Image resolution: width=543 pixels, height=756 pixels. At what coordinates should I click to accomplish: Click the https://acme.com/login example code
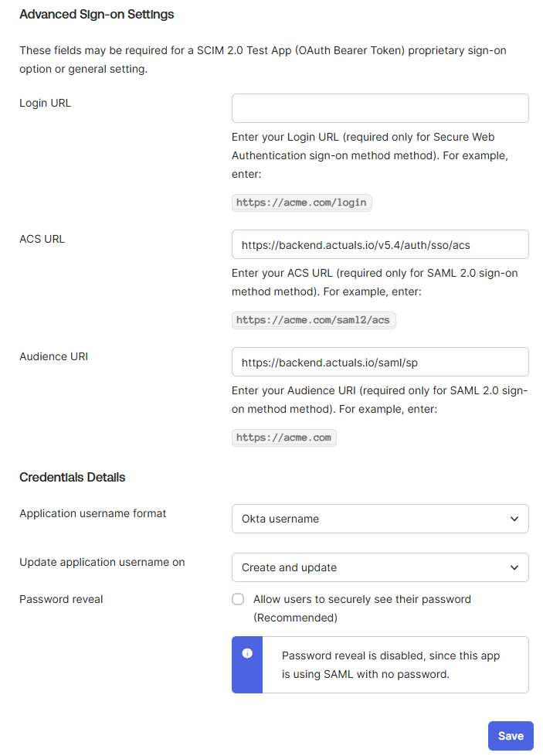tap(303, 203)
